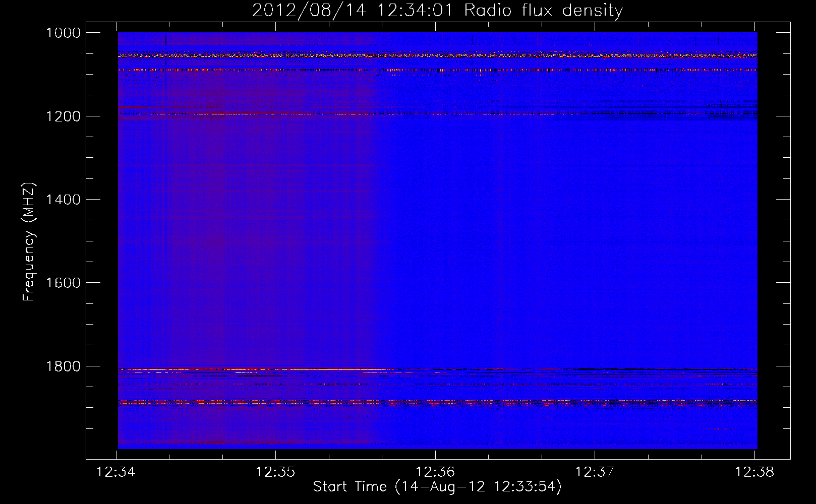Click the 'Frequency (MHZ)' axis title

click(29, 242)
